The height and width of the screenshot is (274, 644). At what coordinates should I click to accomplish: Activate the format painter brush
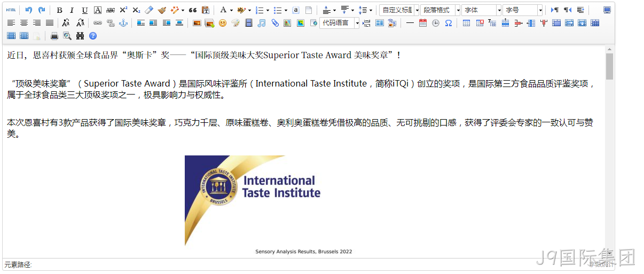[x=162, y=10]
